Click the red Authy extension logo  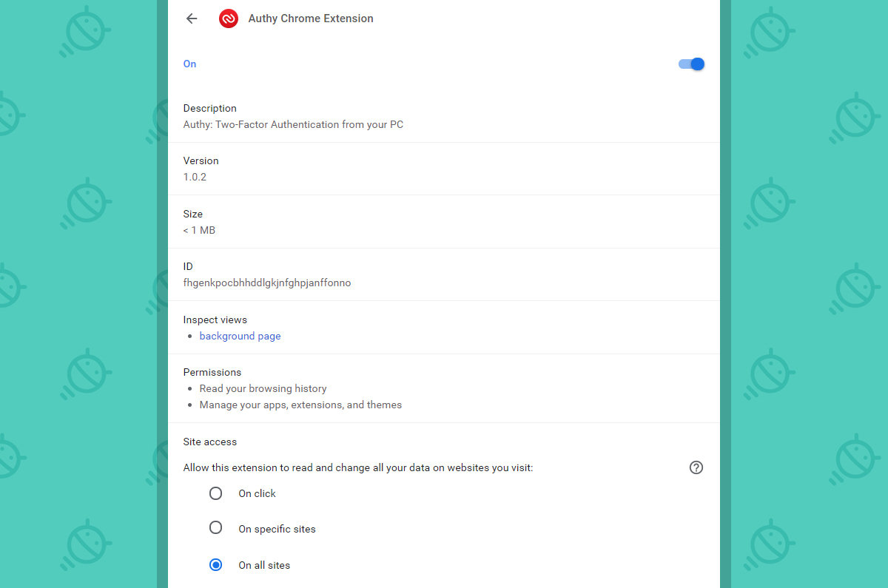pyautogui.click(x=229, y=18)
